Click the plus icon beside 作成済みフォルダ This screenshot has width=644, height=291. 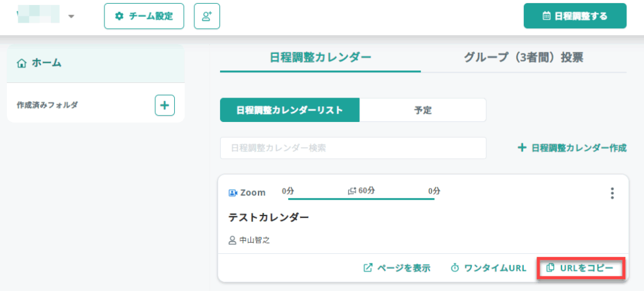tap(165, 105)
